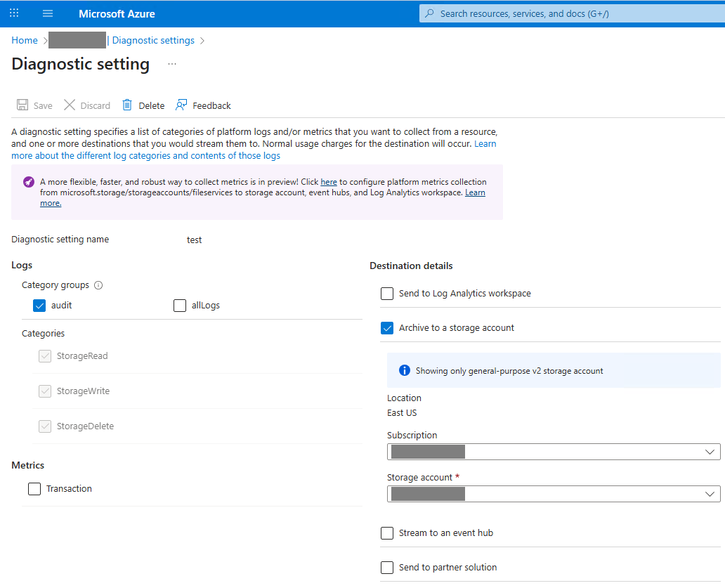Click the Feedback icon in toolbar
Viewport: 725px width, 588px height.
pyautogui.click(x=181, y=105)
